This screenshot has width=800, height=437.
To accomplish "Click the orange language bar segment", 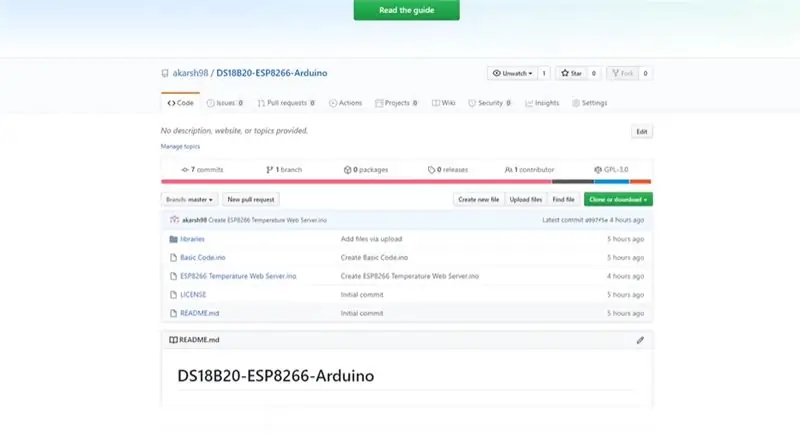I will [640, 182].
